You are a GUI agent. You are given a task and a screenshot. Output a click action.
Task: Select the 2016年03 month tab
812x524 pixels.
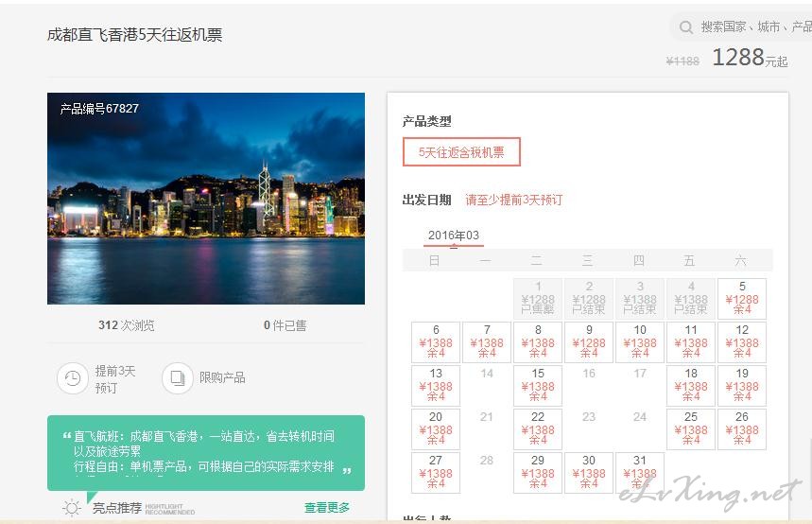tap(454, 236)
